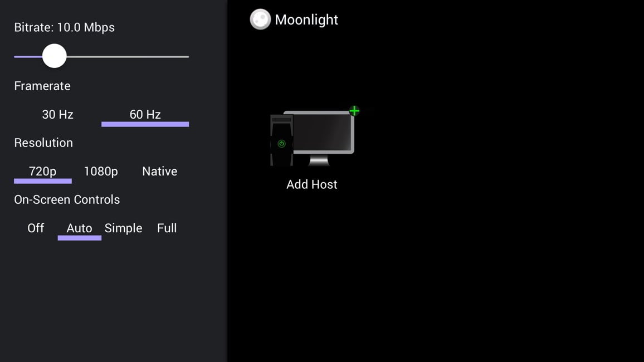The width and height of the screenshot is (644, 362).
Task: Click the black PC tower graphic
Action: pos(281,140)
